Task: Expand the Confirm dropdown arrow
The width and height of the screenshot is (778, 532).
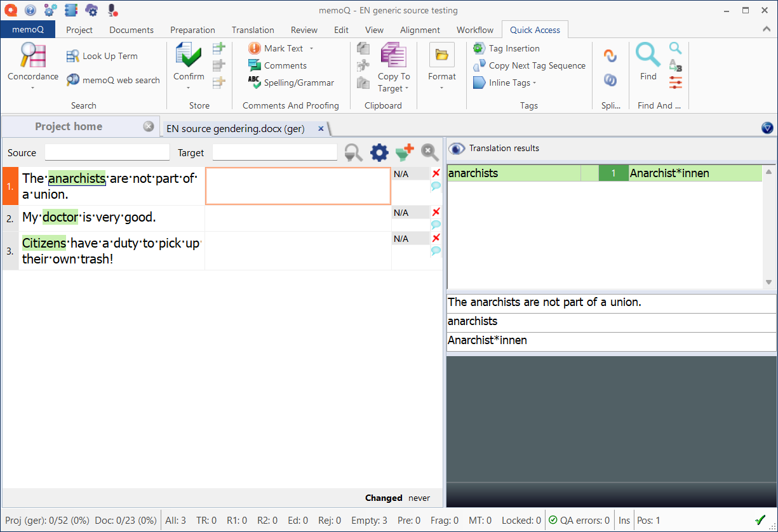Action: 189,88
